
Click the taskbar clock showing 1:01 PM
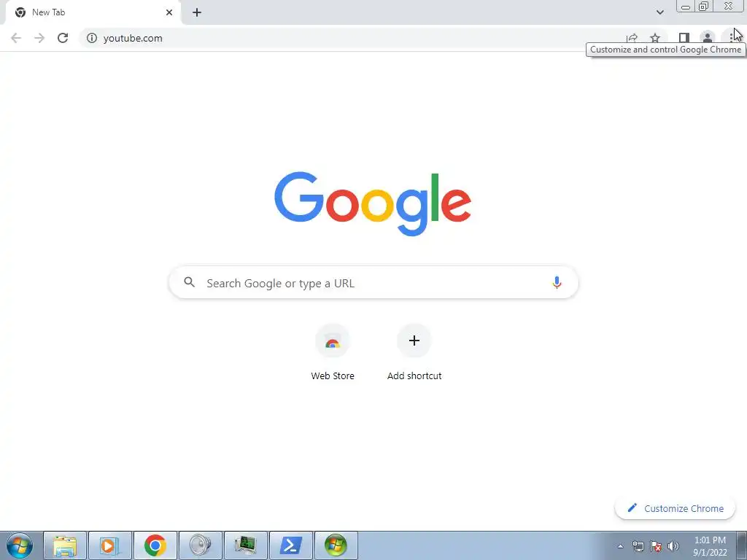coord(710,546)
